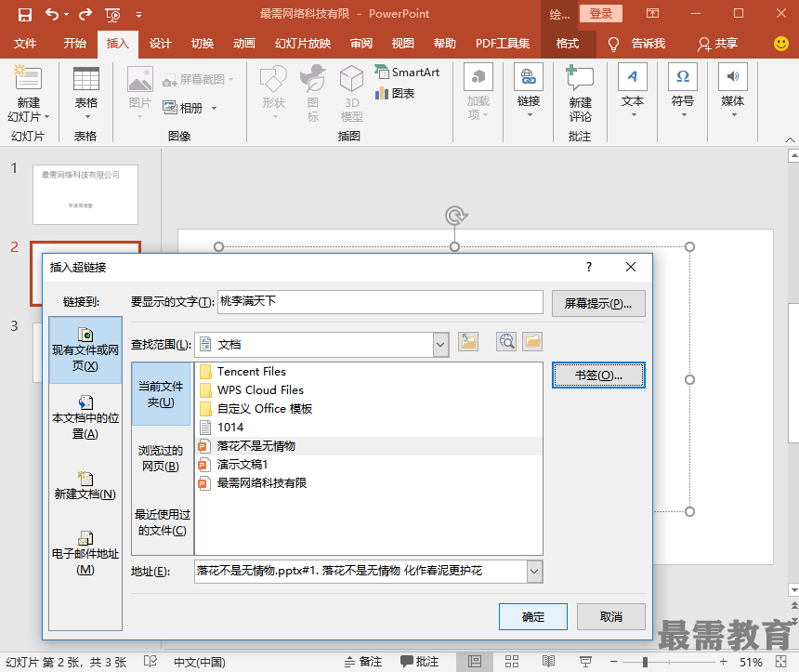Insert a Chart
The image size is (799, 672).
coord(395,93)
